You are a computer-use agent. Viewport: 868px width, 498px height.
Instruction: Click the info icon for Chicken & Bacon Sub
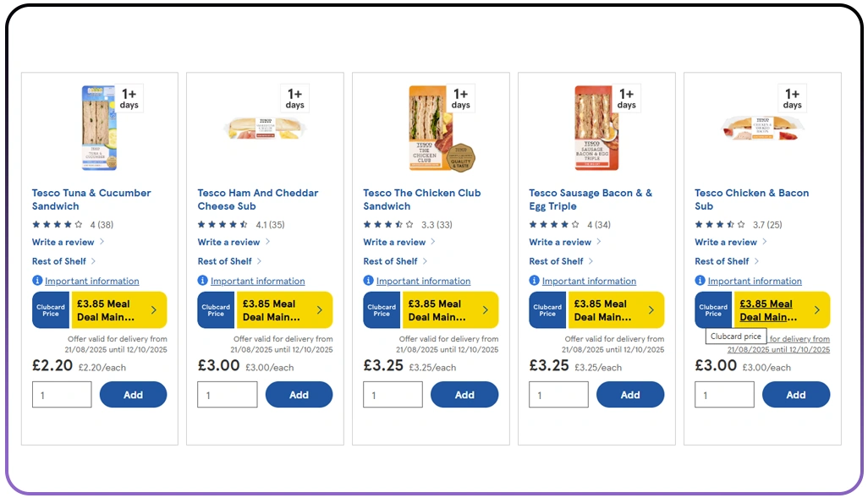pos(698,281)
